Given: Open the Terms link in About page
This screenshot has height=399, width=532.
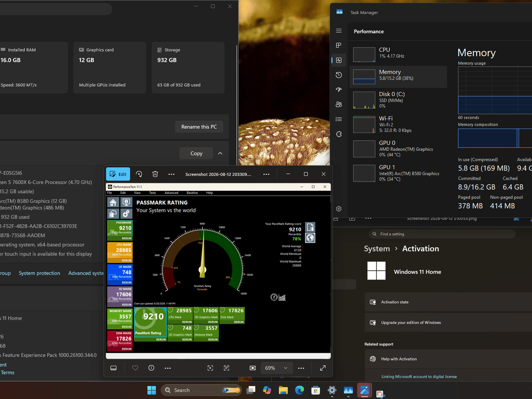Looking at the screenshot, I should click(8, 372).
